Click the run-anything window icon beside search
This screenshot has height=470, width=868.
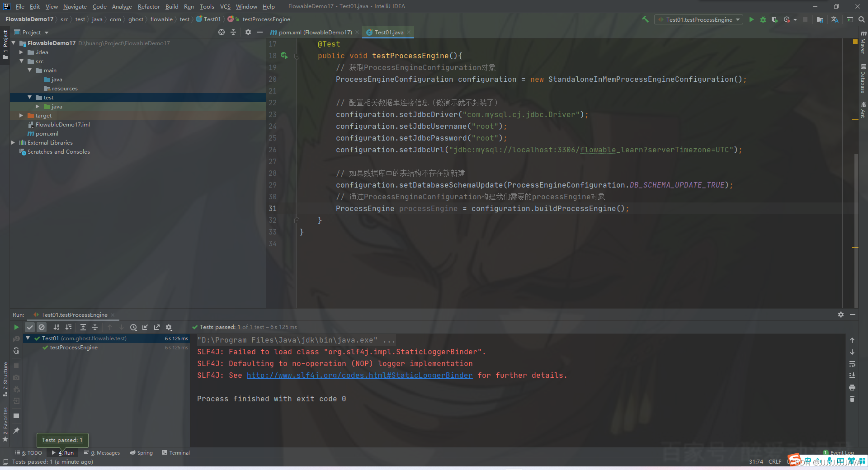click(x=850, y=19)
